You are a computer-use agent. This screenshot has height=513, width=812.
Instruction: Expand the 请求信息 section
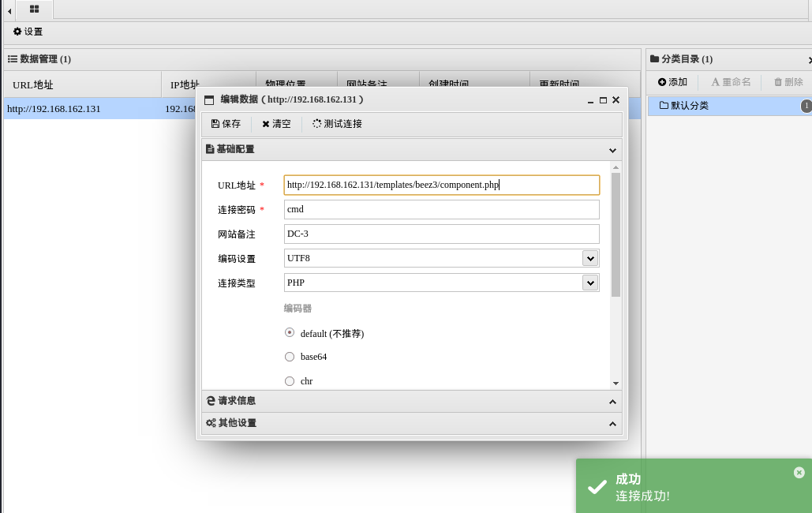412,401
